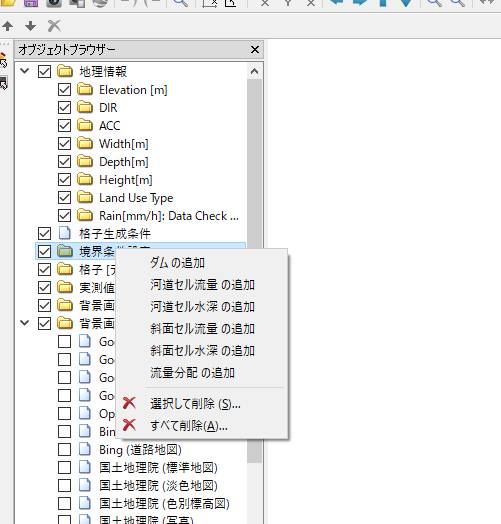Image resolution: width=501 pixels, height=524 pixels.
Task: Uncheck the Land Use Type checkbox
Action: click(x=65, y=198)
